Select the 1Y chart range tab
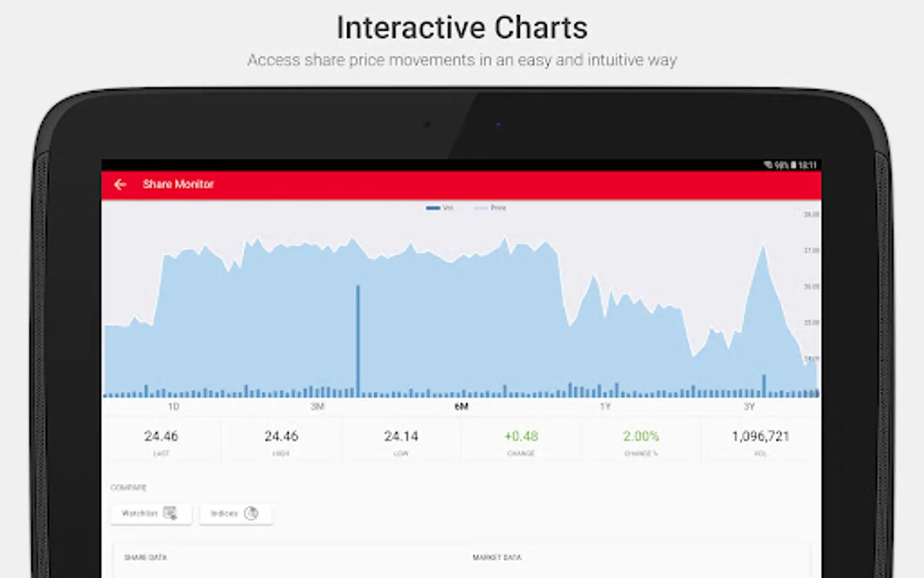This screenshot has height=578, width=924. (x=605, y=407)
